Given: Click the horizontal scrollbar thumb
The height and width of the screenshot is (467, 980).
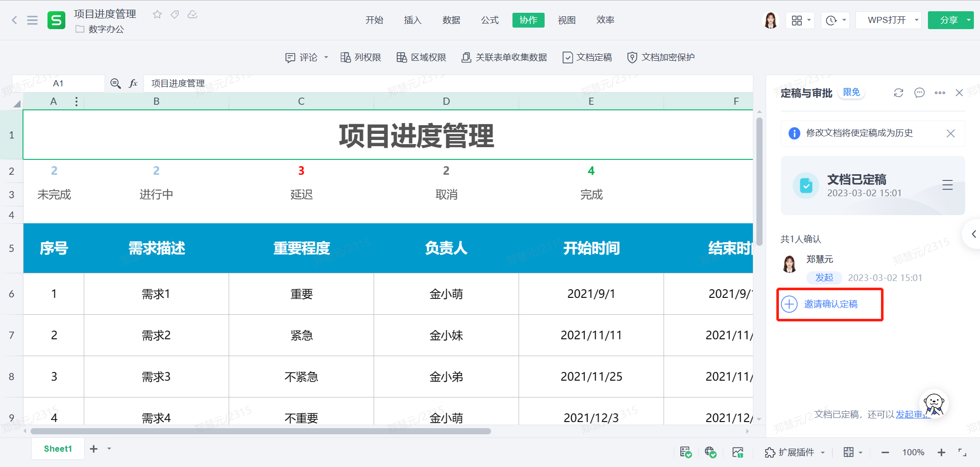Looking at the screenshot, I should (261, 431).
